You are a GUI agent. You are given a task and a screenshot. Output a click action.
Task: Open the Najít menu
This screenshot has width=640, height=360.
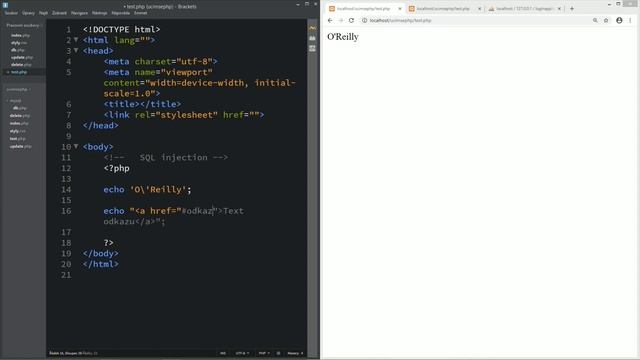pyautogui.click(x=43, y=13)
